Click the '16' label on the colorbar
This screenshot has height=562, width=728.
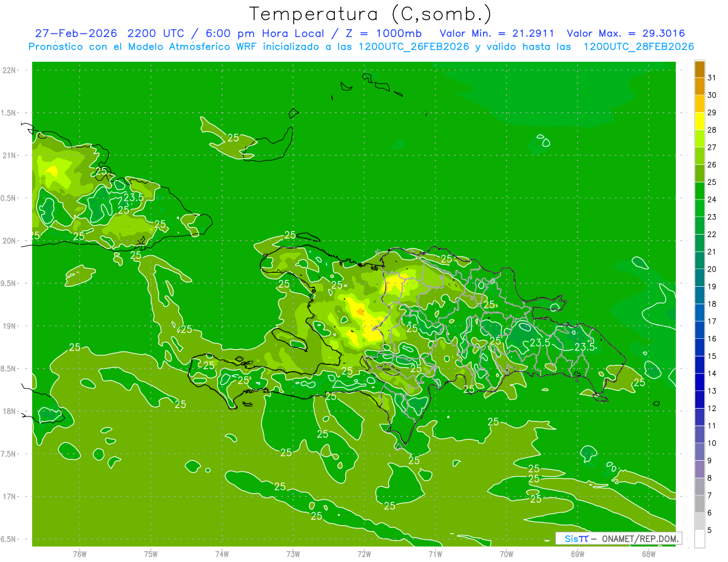(712, 338)
